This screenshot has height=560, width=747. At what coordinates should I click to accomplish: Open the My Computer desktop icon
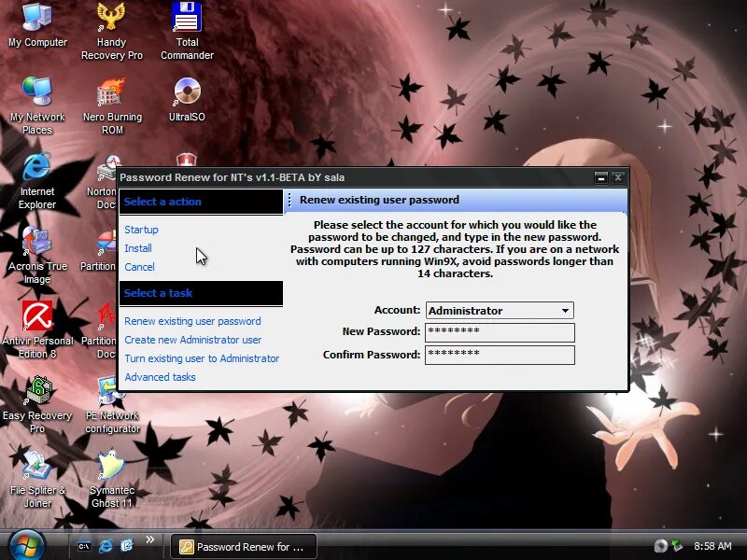(x=37, y=25)
